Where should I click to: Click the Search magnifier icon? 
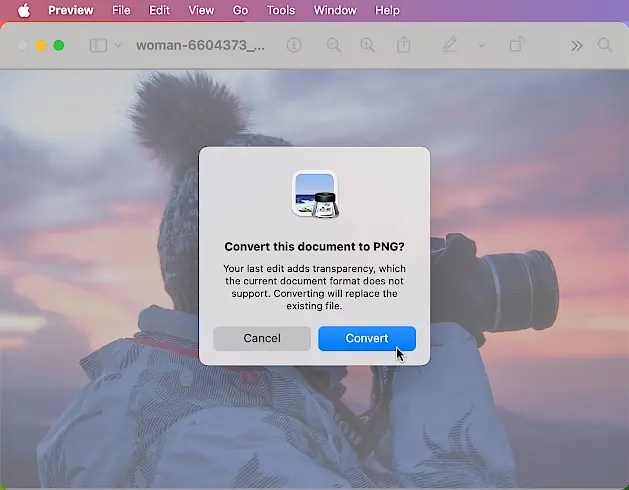pyautogui.click(x=605, y=45)
